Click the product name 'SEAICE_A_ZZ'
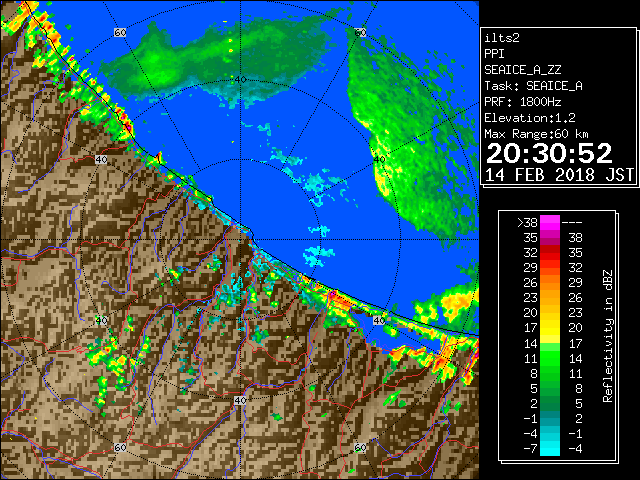This screenshot has width=640, height=480. 523,70
